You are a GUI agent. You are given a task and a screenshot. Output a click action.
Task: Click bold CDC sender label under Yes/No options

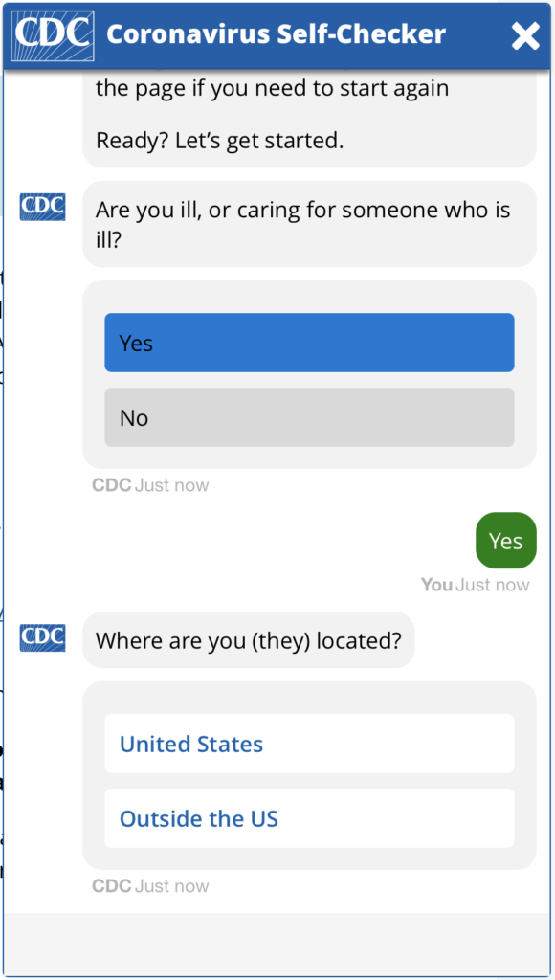tap(111, 485)
